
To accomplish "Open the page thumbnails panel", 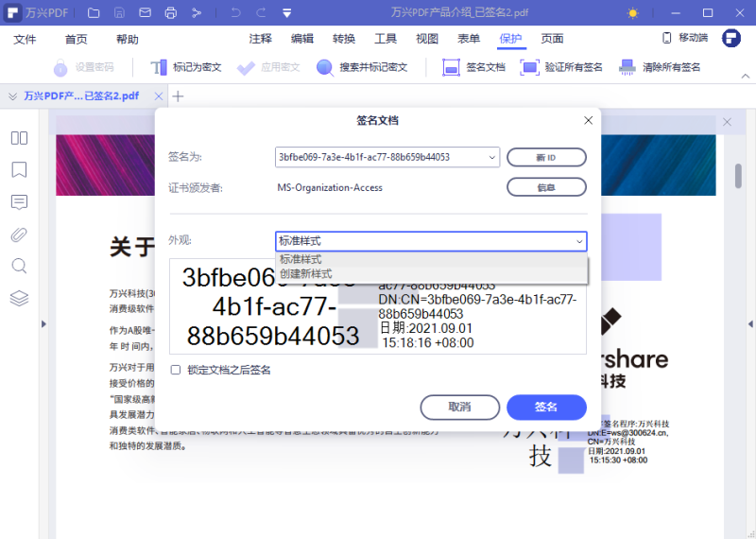I will (x=19, y=138).
